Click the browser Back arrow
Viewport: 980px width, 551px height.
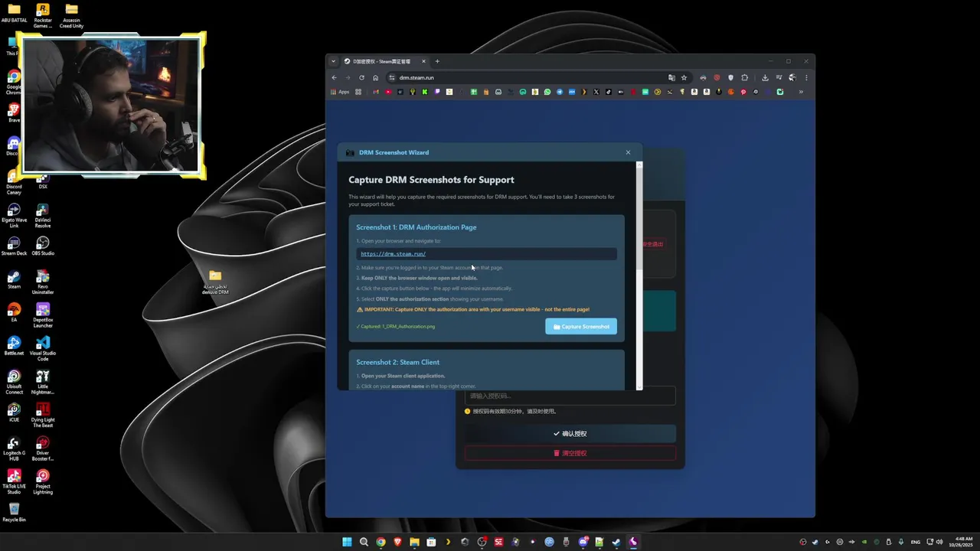(x=334, y=77)
